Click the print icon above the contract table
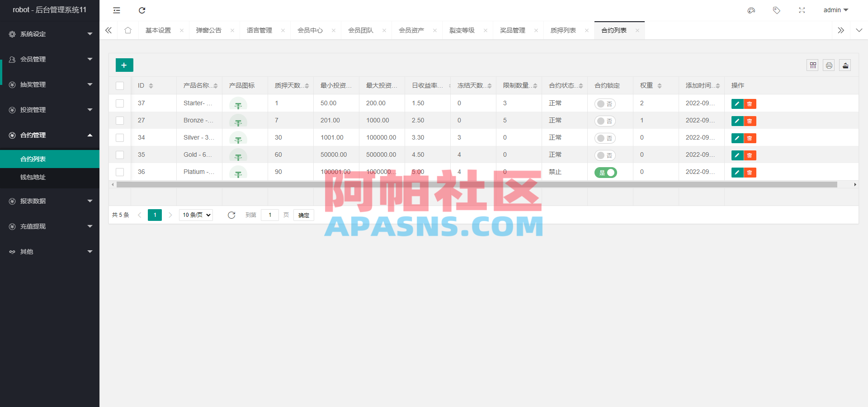Image resolution: width=868 pixels, height=407 pixels. [829, 65]
